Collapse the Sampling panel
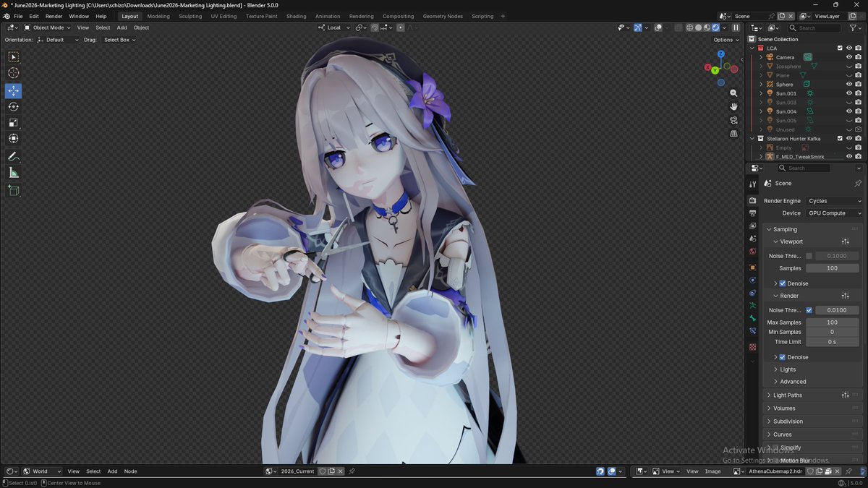This screenshot has width=868, height=488. click(x=785, y=229)
